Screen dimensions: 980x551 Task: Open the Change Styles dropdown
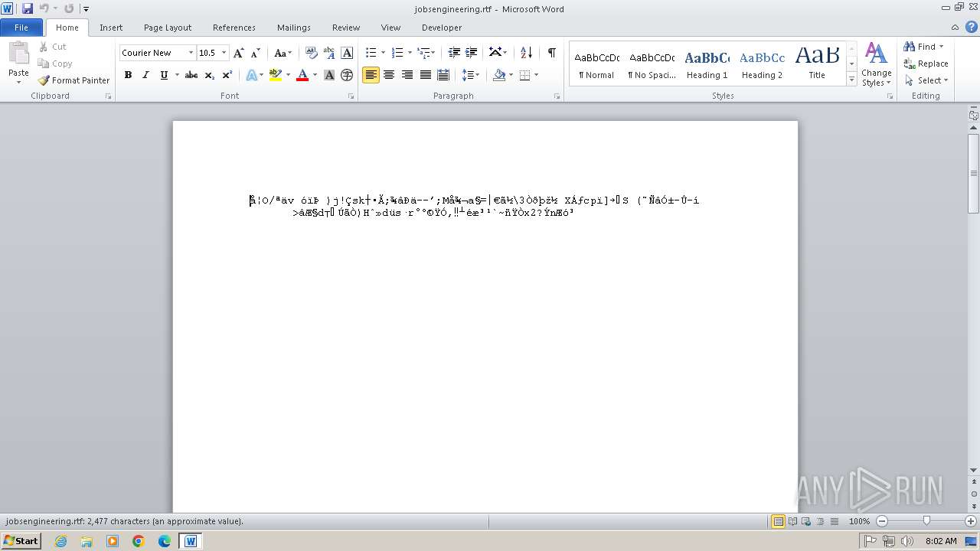[876, 64]
